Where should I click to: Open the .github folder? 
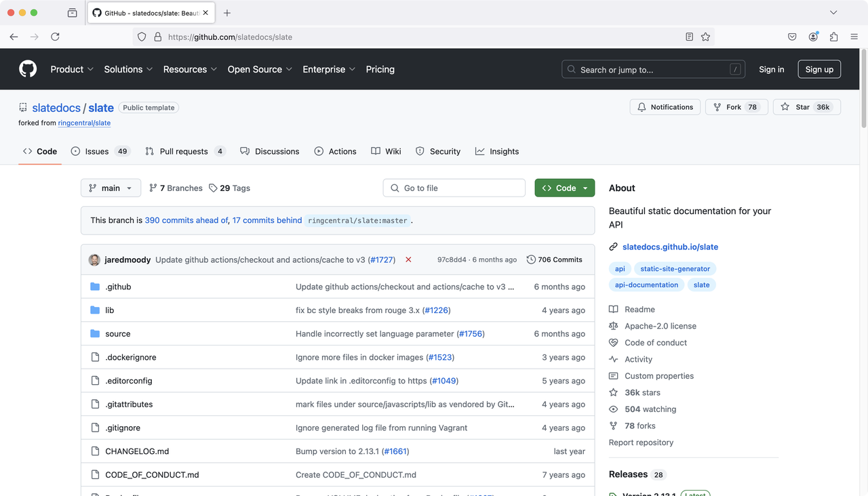118,287
